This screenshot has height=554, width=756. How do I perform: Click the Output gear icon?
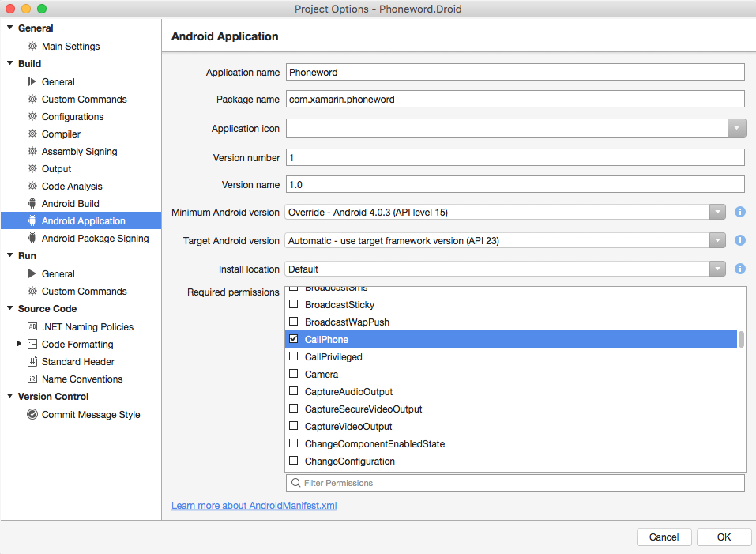(x=32, y=169)
